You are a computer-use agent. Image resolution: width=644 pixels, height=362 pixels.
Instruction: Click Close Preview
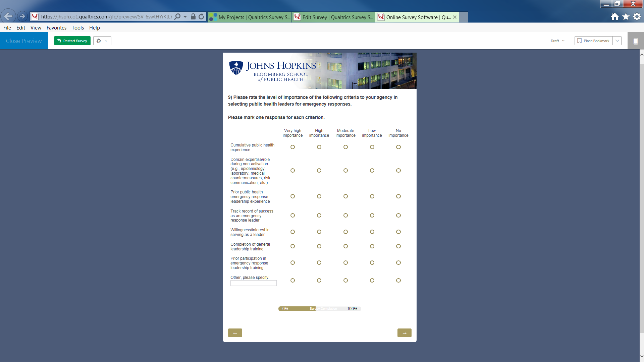click(x=24, y=41)
